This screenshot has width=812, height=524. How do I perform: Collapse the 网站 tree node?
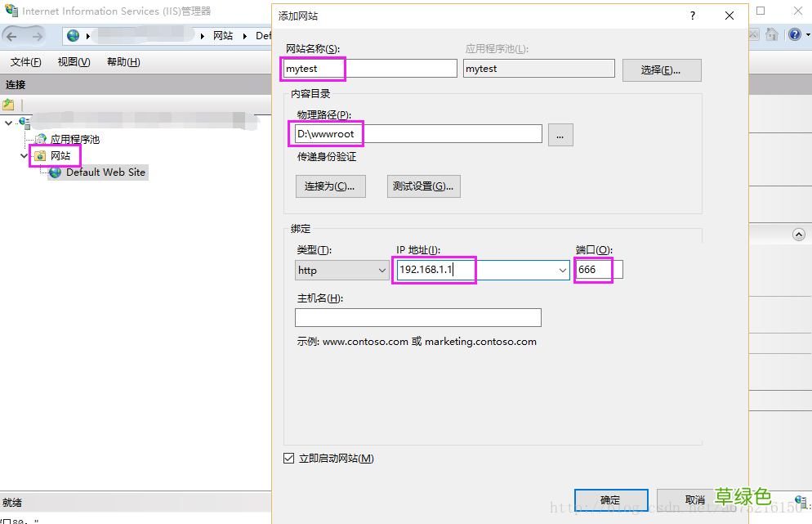24,155
